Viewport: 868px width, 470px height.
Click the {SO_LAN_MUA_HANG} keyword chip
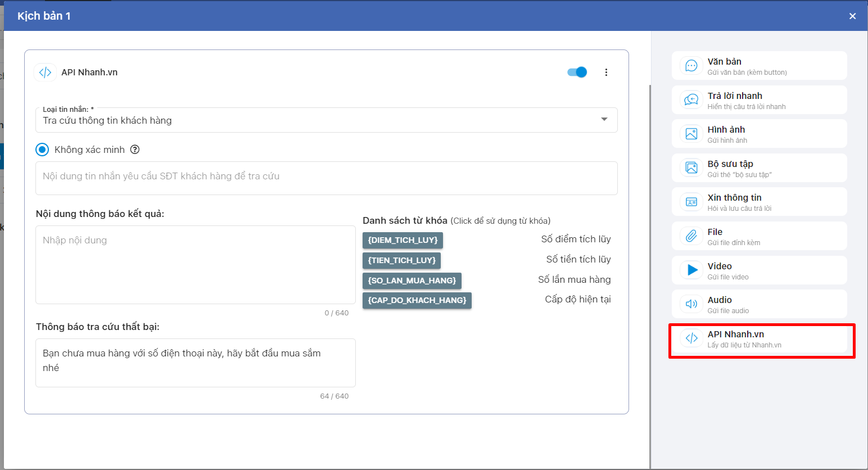tap(412, 281)
